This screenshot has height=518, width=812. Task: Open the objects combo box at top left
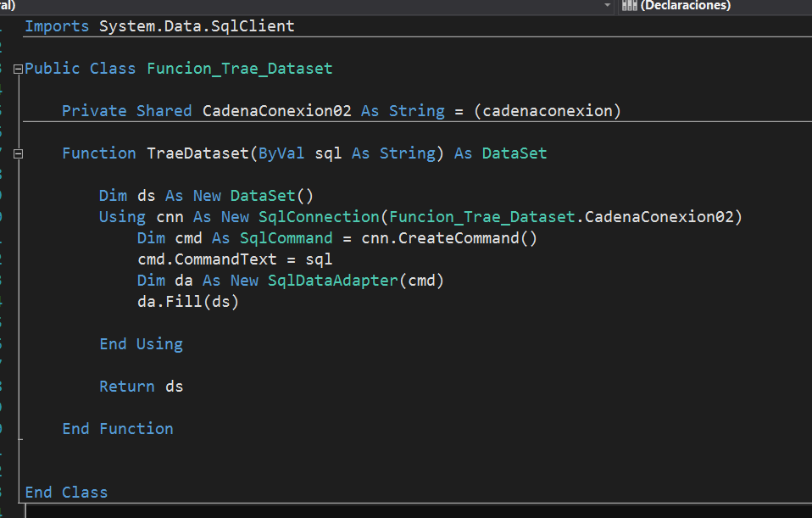pos(8,6)
